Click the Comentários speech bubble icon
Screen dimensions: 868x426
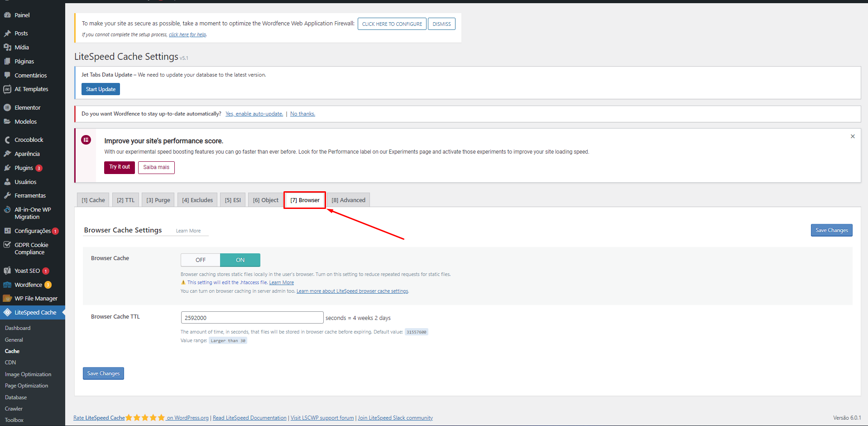(7, 75)
